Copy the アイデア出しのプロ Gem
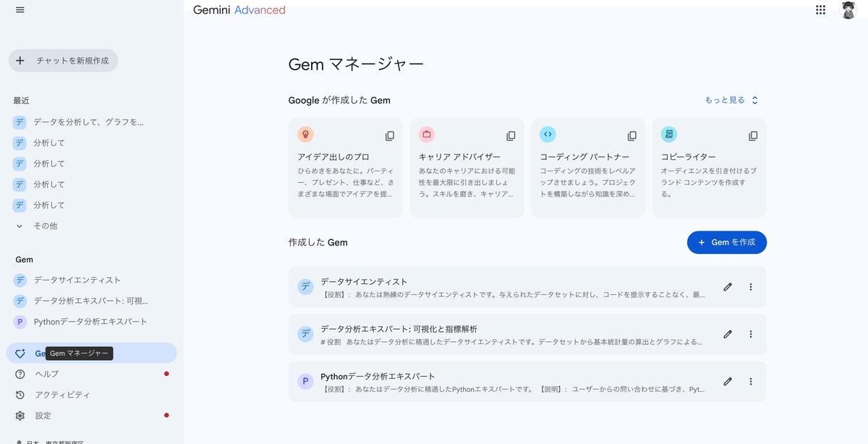The width and height of the screenshot is (868, 444). (x=390, y=136)
